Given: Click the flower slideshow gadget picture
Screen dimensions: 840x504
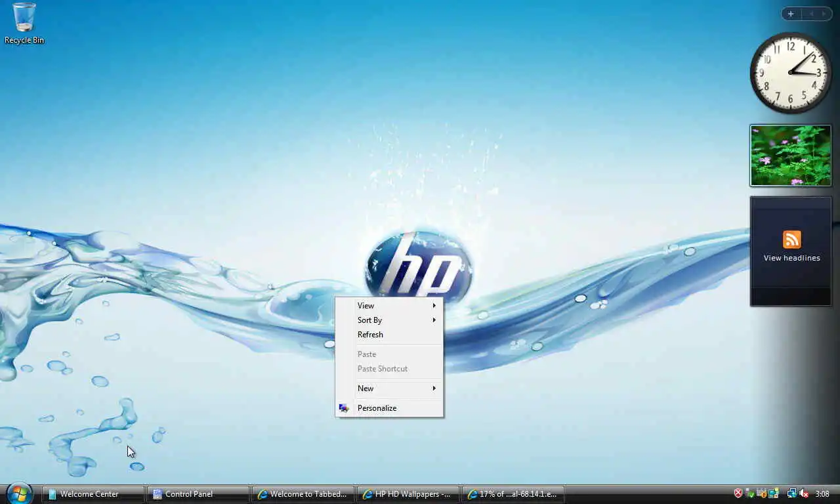Looking at the screenshot, I should [x=791, y=156].
